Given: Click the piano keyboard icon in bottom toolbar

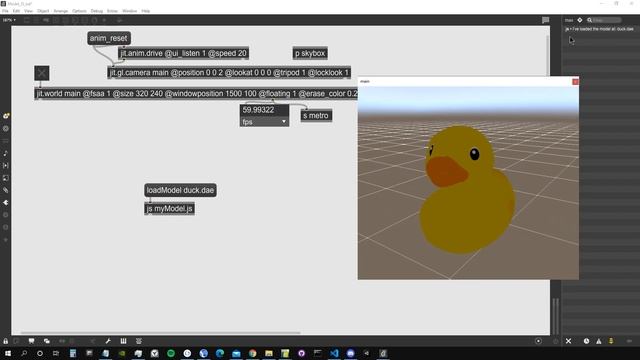Looking at the screenshot, I should point(123,341).
